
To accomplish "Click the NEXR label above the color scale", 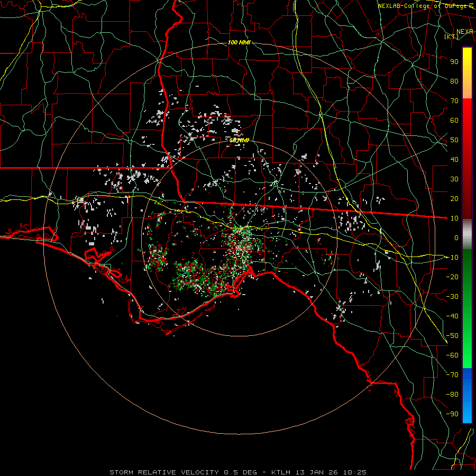I will point(464,32).
